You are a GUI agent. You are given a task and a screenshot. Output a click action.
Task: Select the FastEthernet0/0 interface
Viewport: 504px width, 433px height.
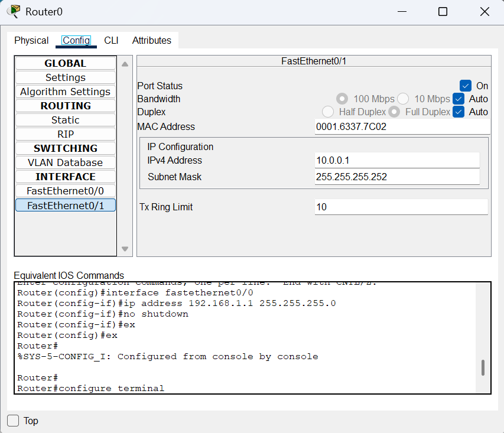[x=66, y=191]
